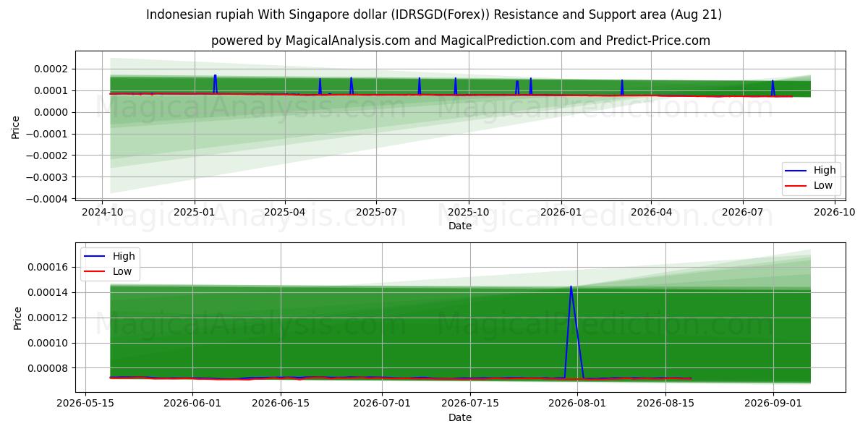This screenshot has width=868, height=434.
Task: Click the 2025-04 x-axis label
Action: coord(284,212)
